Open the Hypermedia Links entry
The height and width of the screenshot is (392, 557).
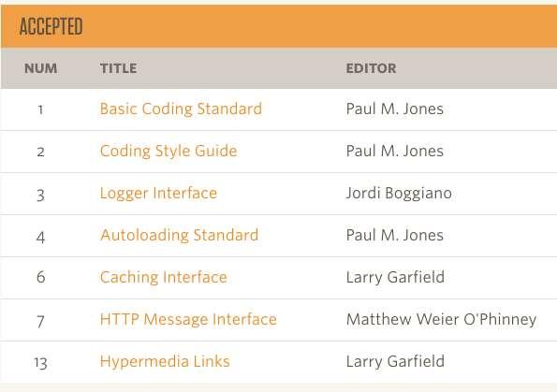point(165,361)
